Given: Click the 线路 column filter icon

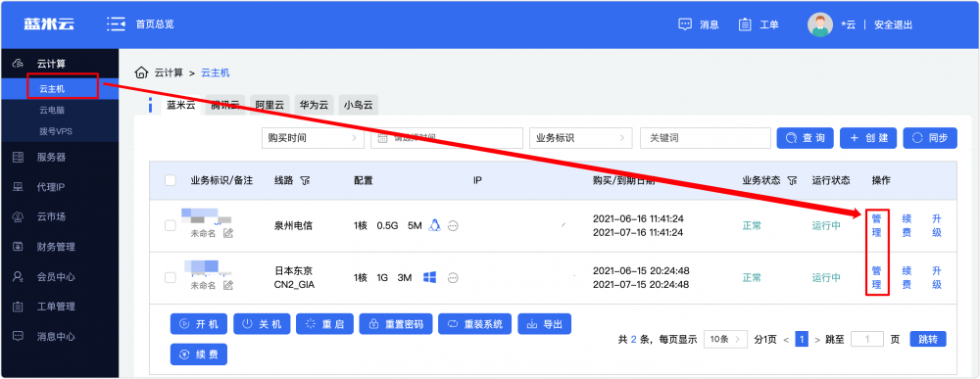Looking at the screenshot, I should click(x=305, y=180).
